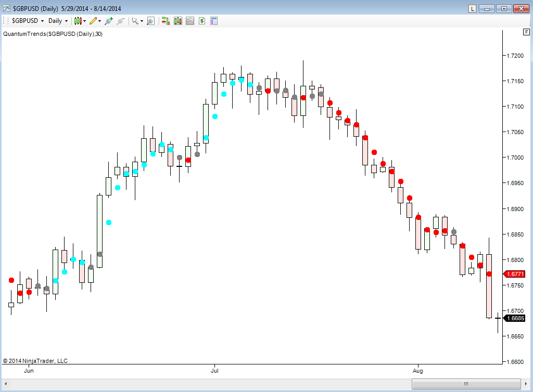Click the QuantumTrends($GBPUSD (Daily),30) indicator label
The image size is (533, 392).
click(x=53, y=34)
